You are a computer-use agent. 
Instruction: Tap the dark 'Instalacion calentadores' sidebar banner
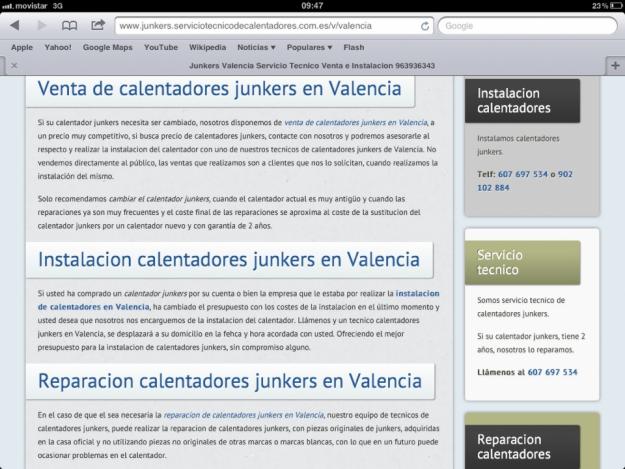522,100
